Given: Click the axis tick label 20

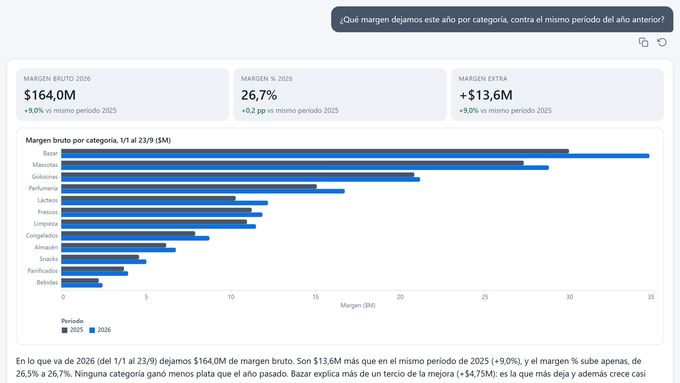Looking at the screenshot, I should [400, 297].
